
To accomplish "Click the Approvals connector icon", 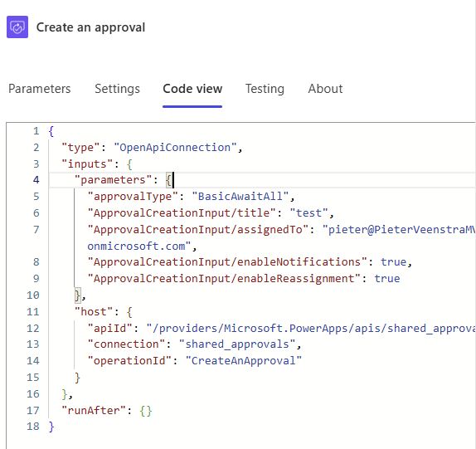I will pyautogui.click(x=17, y=27).
